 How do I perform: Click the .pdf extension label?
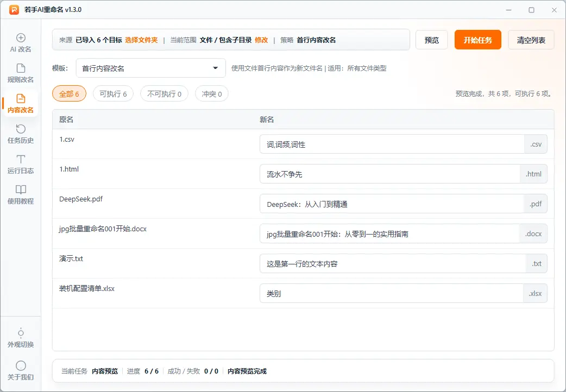pos(536,204)
